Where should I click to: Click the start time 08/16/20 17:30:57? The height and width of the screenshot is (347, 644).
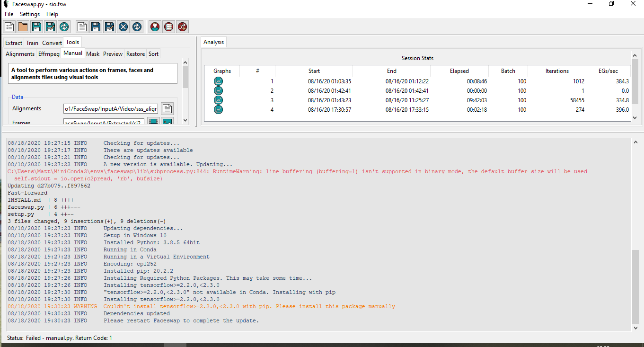[x=329, y=110]
